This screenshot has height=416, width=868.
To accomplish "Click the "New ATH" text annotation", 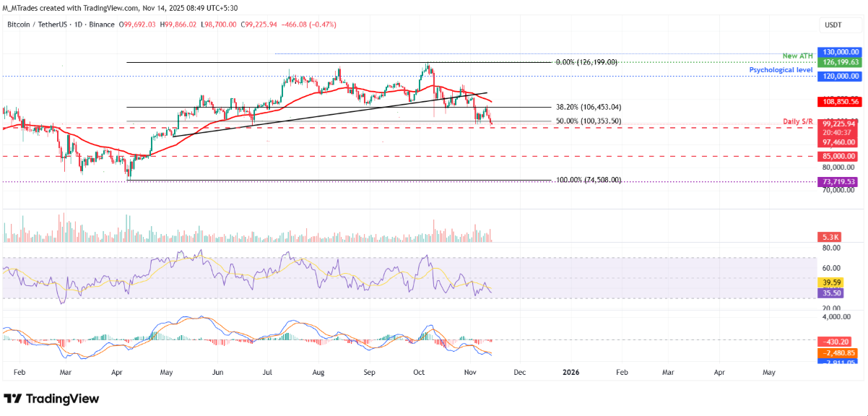I will pos(797,56).
